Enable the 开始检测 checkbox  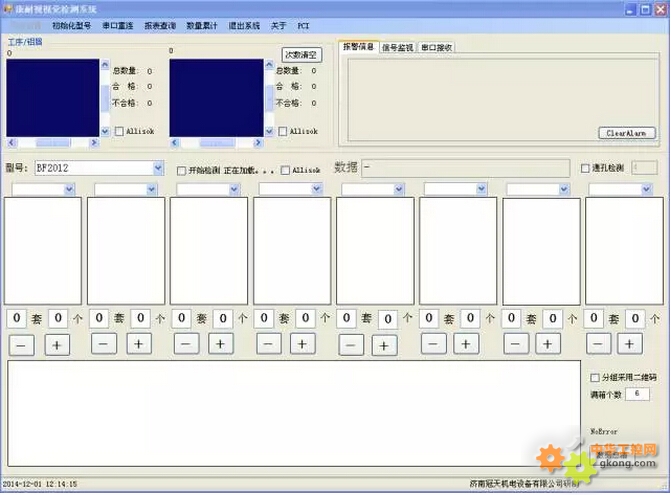[181, 170]
